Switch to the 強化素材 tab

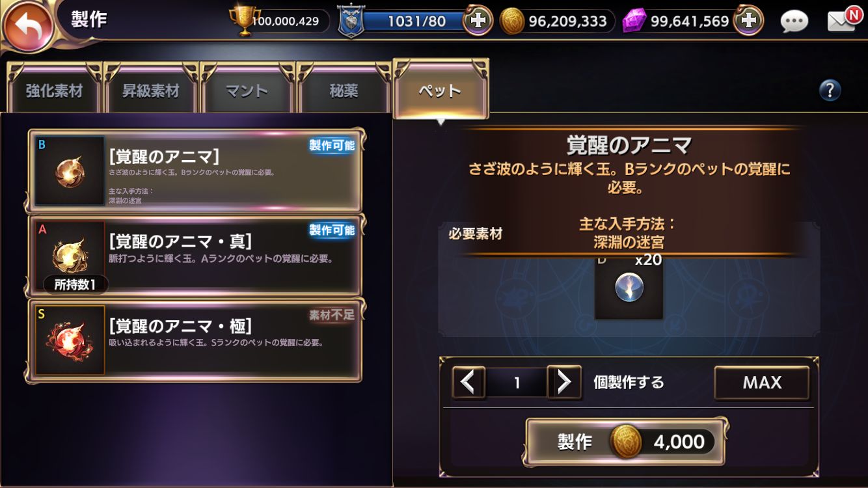point(55,89)
